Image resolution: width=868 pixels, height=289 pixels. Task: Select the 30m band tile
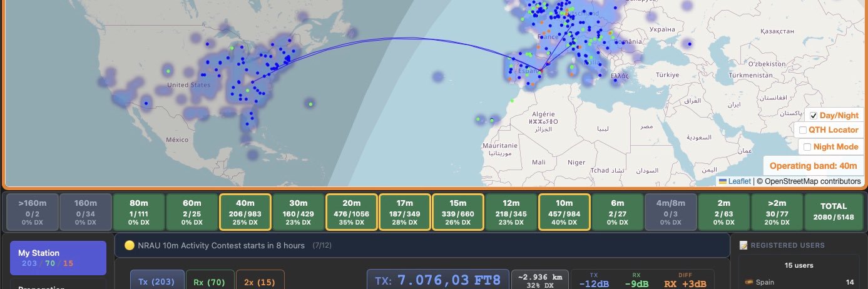click(298, 213)
